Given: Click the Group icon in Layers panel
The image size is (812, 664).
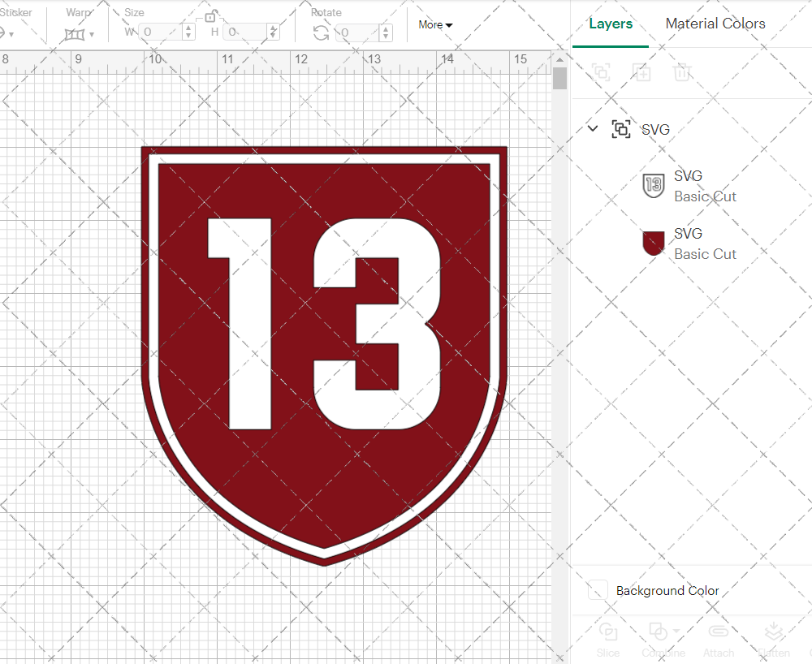Looking at the screenshot, I should (601, 72).
